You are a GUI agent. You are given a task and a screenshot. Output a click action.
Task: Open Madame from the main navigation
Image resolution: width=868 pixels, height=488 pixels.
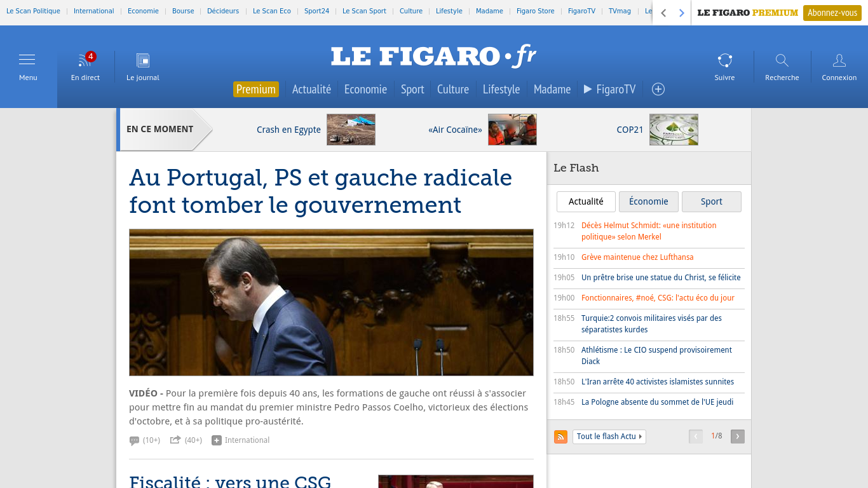pos(552,89)
